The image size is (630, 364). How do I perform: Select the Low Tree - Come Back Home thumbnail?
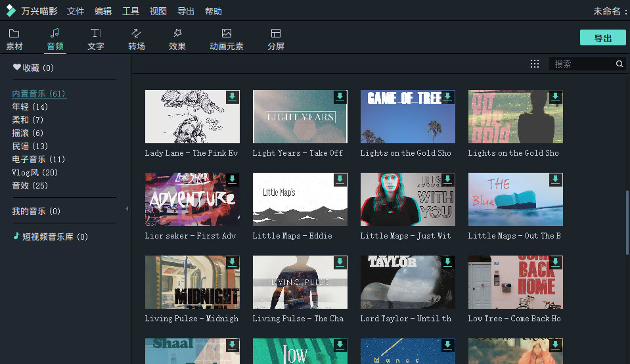point(515,283)
